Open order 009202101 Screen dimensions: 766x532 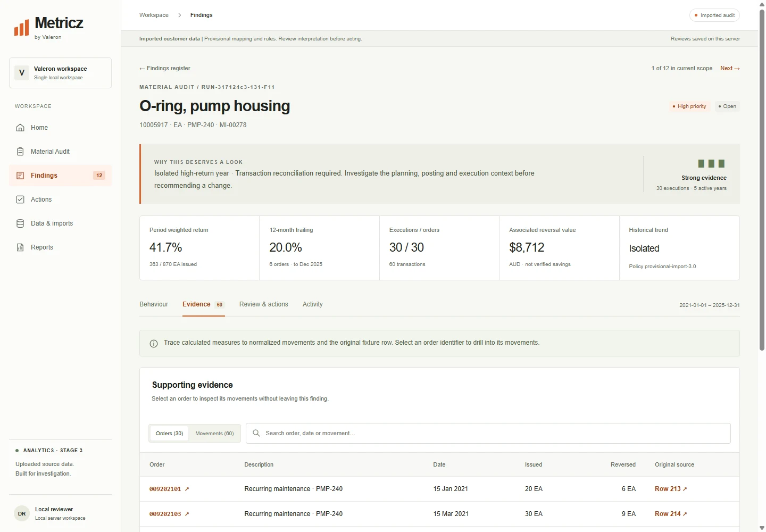coord(169,489)
